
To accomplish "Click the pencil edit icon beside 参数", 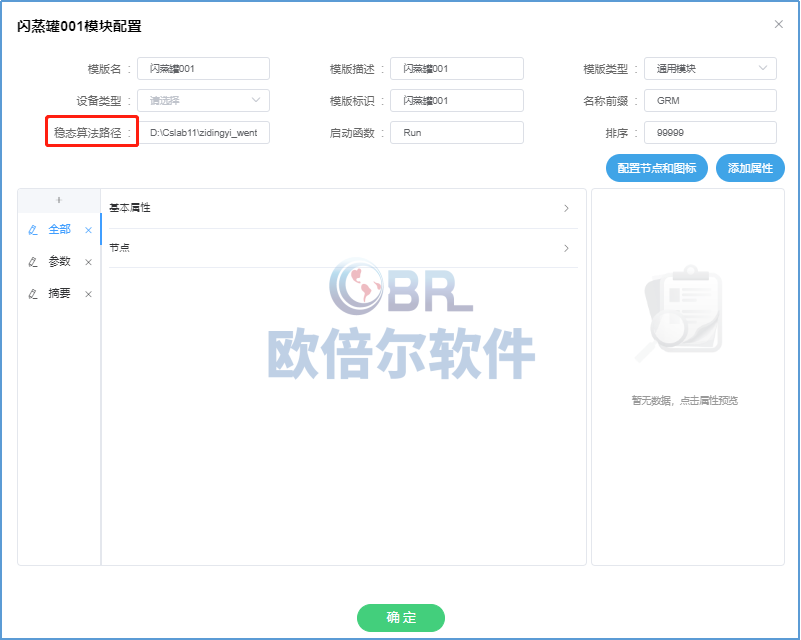I will (x=33, y=262).
